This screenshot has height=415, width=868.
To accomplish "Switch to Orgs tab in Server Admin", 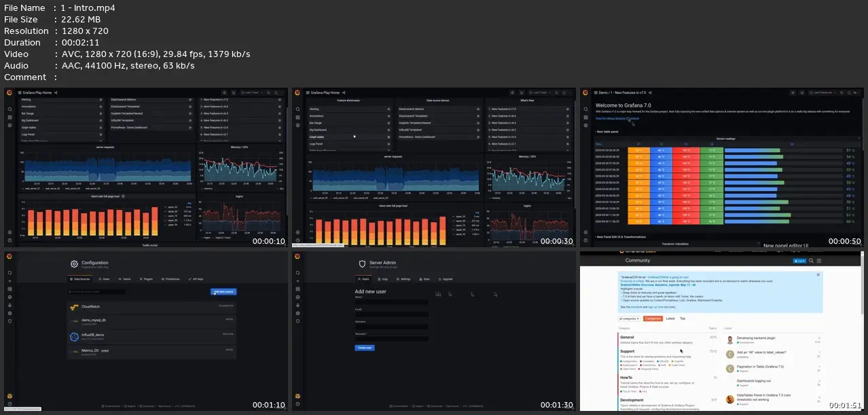I will coord(384,278).
